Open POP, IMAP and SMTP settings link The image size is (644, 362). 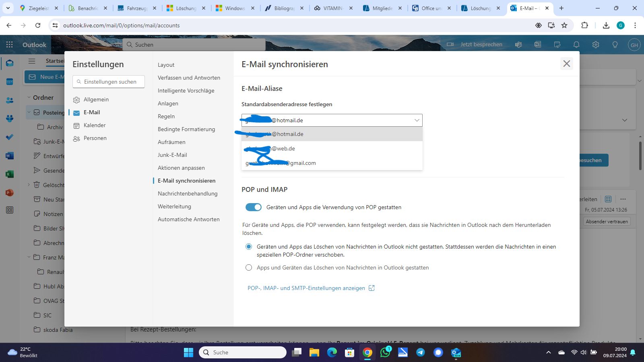click(311, 288)
